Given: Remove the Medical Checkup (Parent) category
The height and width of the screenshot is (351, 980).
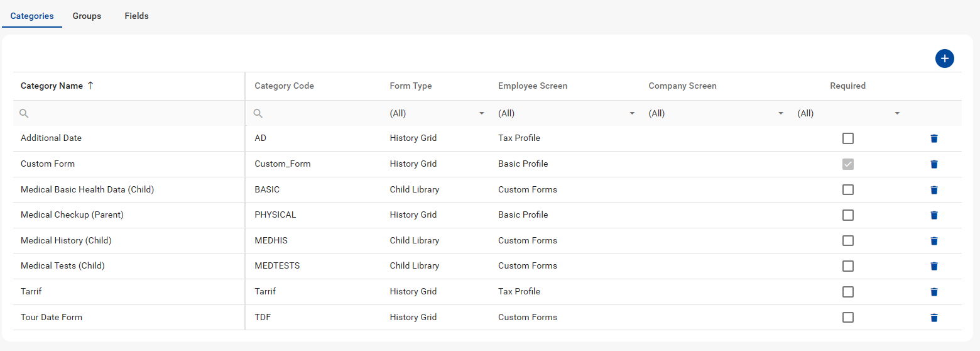Looking at the screenshot, I should tap(934, 215).
